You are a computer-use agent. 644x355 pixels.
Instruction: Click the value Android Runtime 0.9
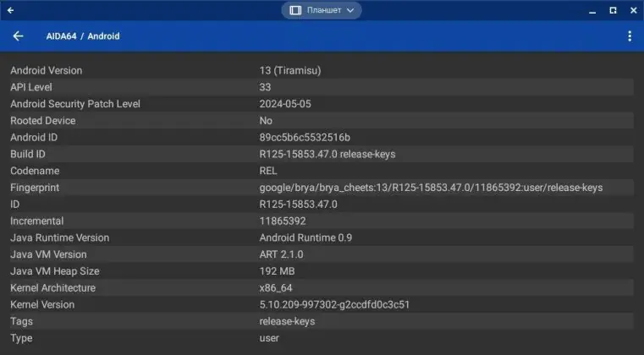[x=305, y=238]
